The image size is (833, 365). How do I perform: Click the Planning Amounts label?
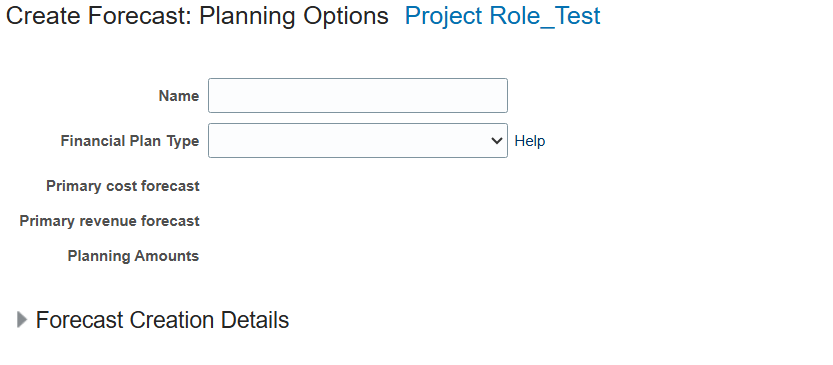tap(133, 256)
